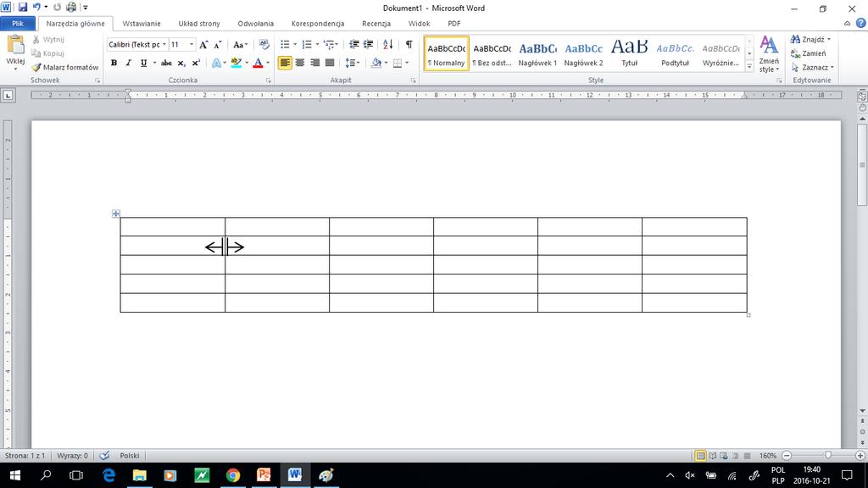This screenshot has height=488, width=868.
Task: Select the Tytuł style
Action: (x=630, y=53)
